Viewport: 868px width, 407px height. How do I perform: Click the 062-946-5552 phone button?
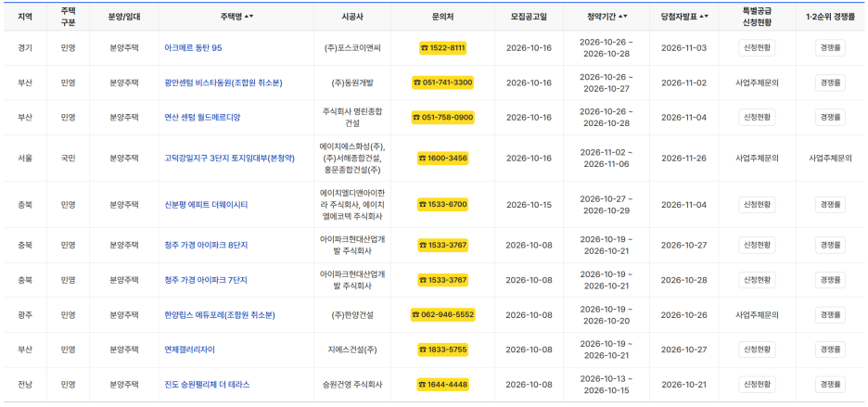point(443,315)
